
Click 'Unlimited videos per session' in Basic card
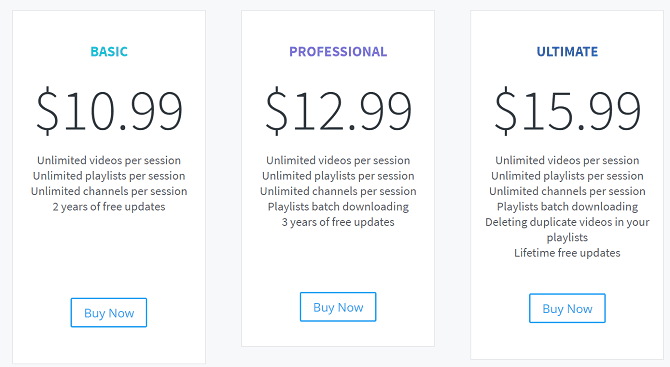[109, 161]
